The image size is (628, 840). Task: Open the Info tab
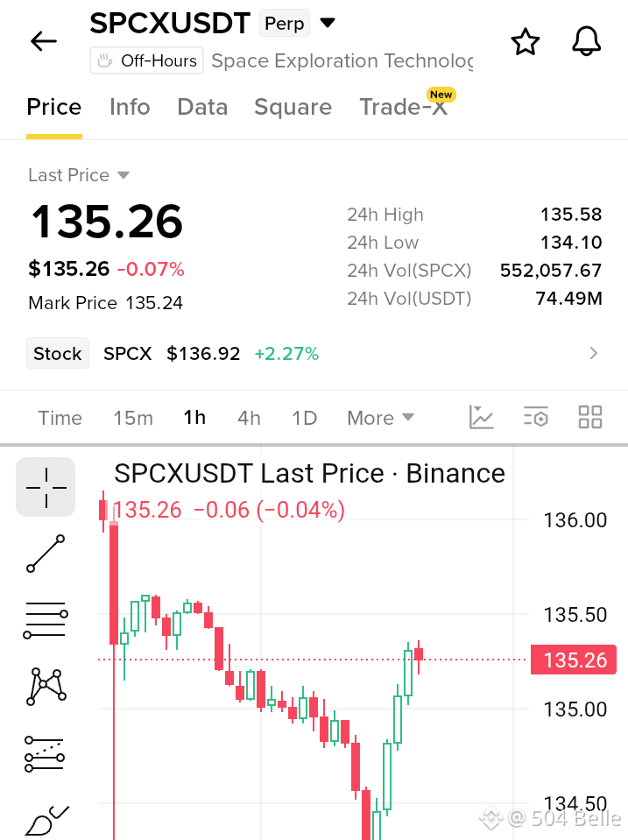(x=130, y=107)
